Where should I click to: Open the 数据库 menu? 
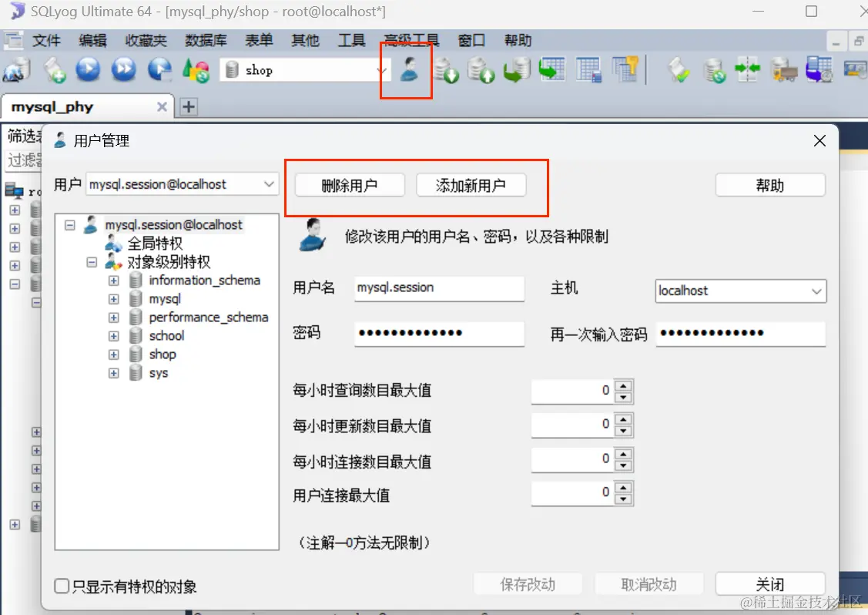tap(206, 40)
